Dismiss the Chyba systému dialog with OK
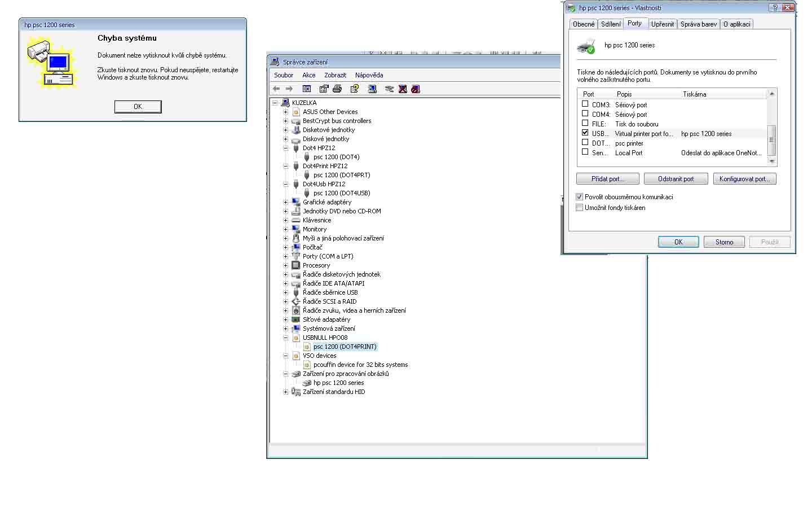The image size is (812, 508). [x=138, y=107]
